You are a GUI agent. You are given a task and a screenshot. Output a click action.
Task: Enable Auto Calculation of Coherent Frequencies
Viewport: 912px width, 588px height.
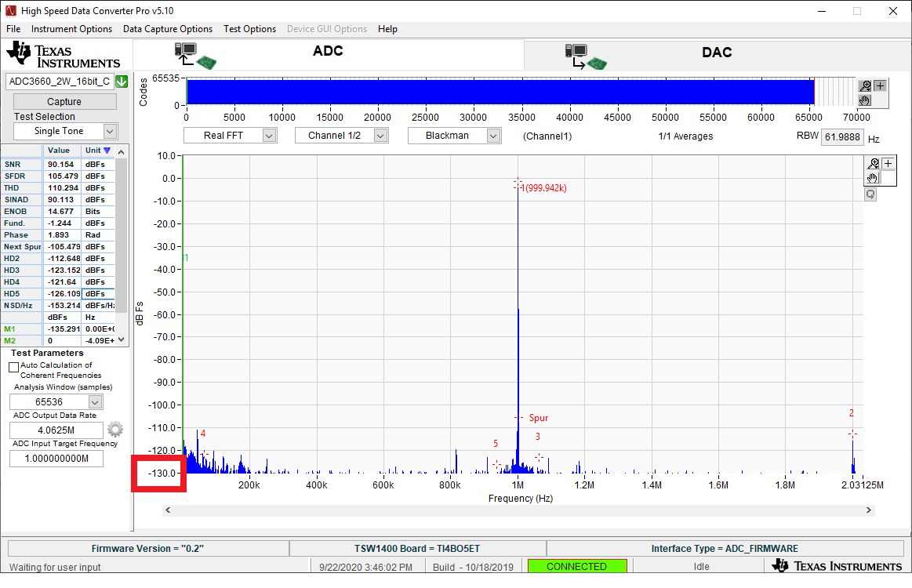(x=13, y=365)
